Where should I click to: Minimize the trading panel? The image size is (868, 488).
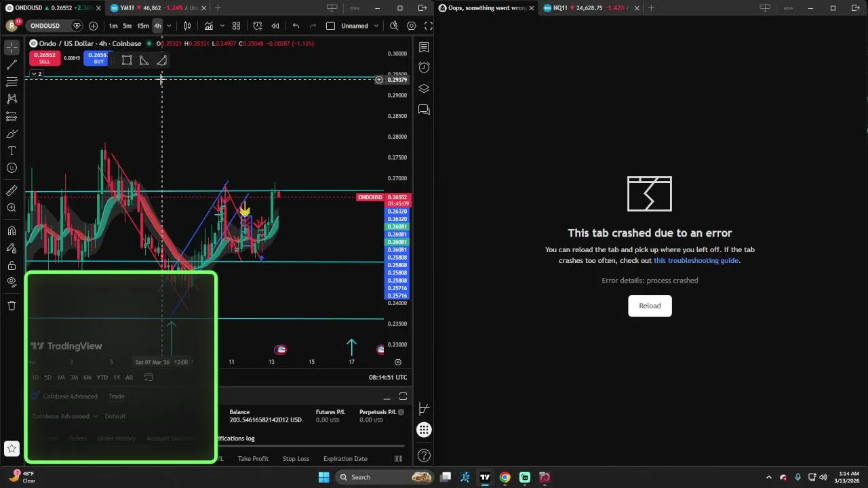tap(387, 397)
